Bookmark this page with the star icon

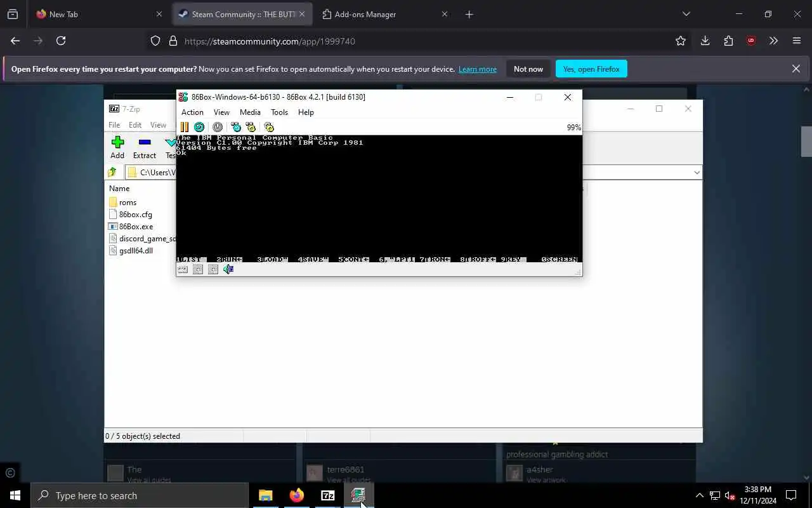coord(681,41)
